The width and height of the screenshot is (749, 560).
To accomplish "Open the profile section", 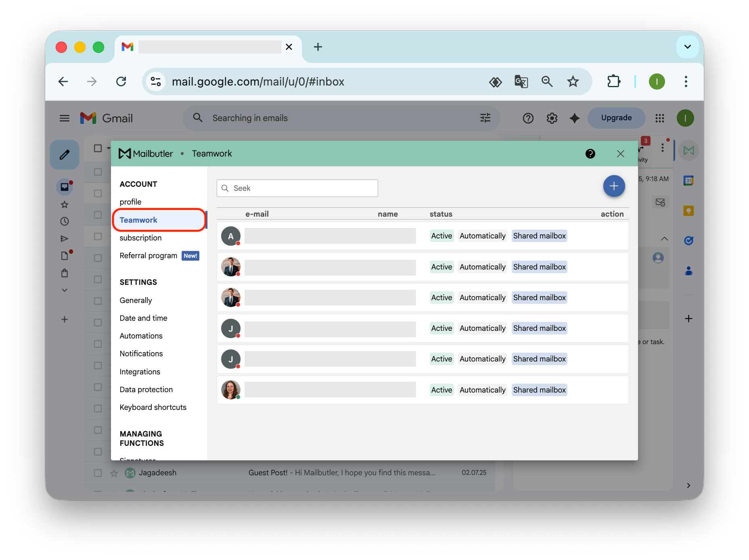I will 130,202.
